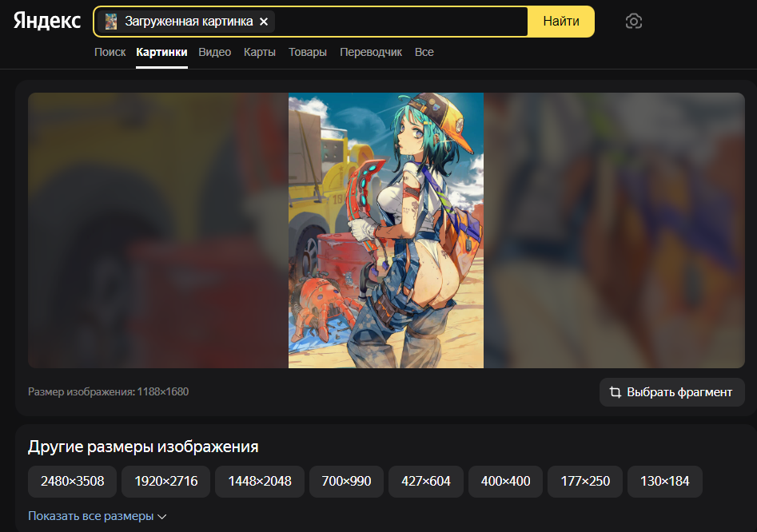Image resolution: width=757 pixels, height=532 pixels.
Task: Select the Картинки tab
Action: 161,52
